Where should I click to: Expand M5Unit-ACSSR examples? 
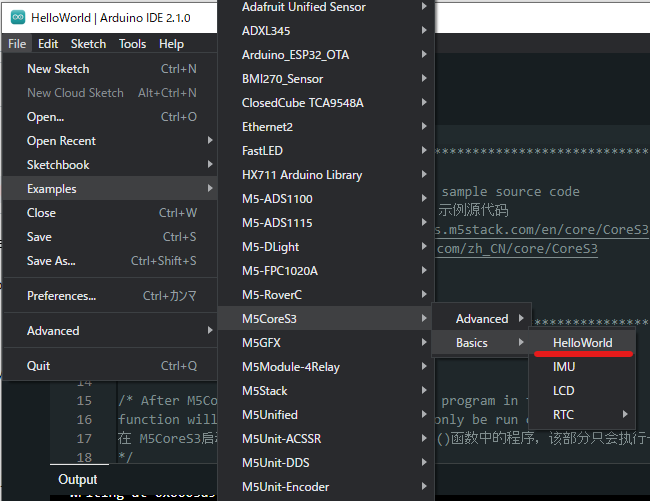pyautogui.click(x=326, y=439)
